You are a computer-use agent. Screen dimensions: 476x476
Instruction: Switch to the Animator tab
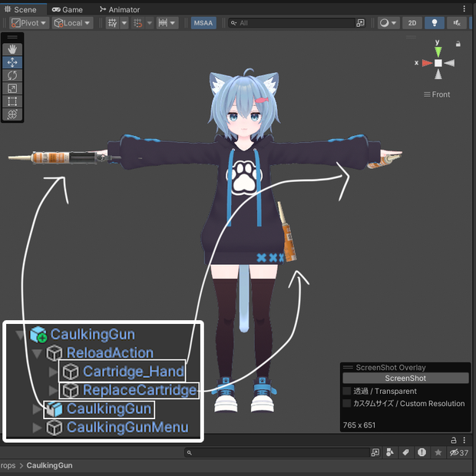point(120,10)
